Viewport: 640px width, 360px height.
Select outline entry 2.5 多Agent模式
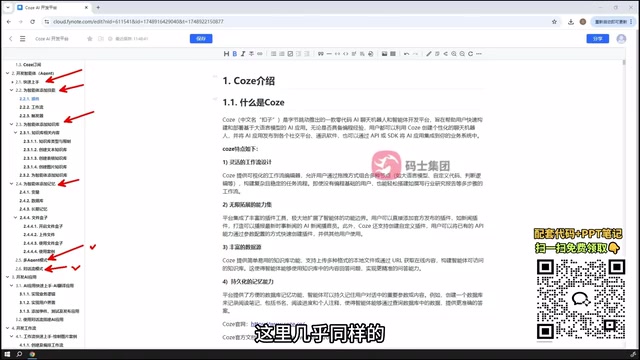31,260
